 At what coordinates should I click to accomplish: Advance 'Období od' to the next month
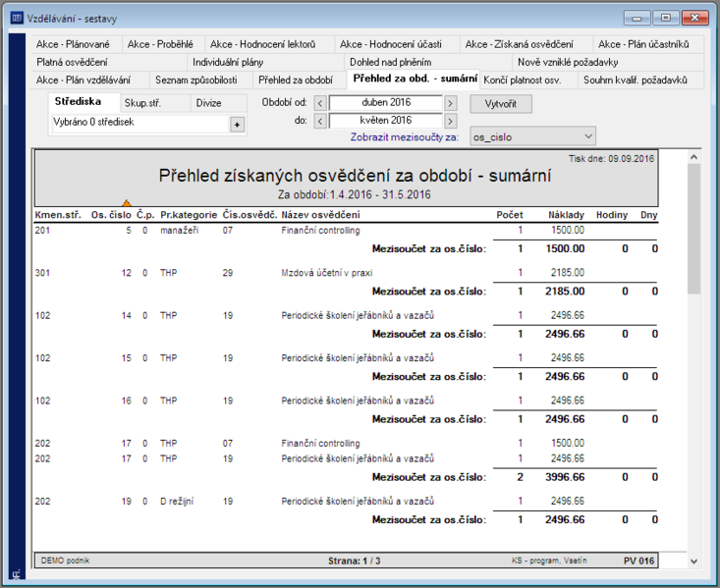[451, 103]
